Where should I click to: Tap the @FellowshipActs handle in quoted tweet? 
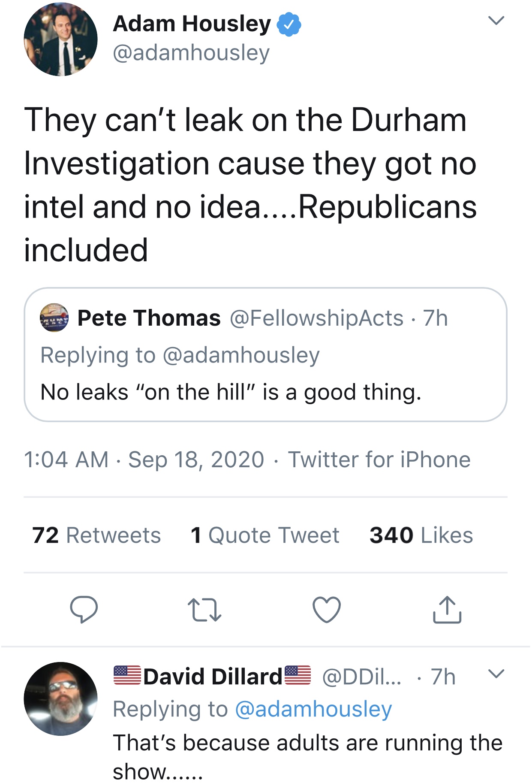pyautogui.click(x=317, y=318)
